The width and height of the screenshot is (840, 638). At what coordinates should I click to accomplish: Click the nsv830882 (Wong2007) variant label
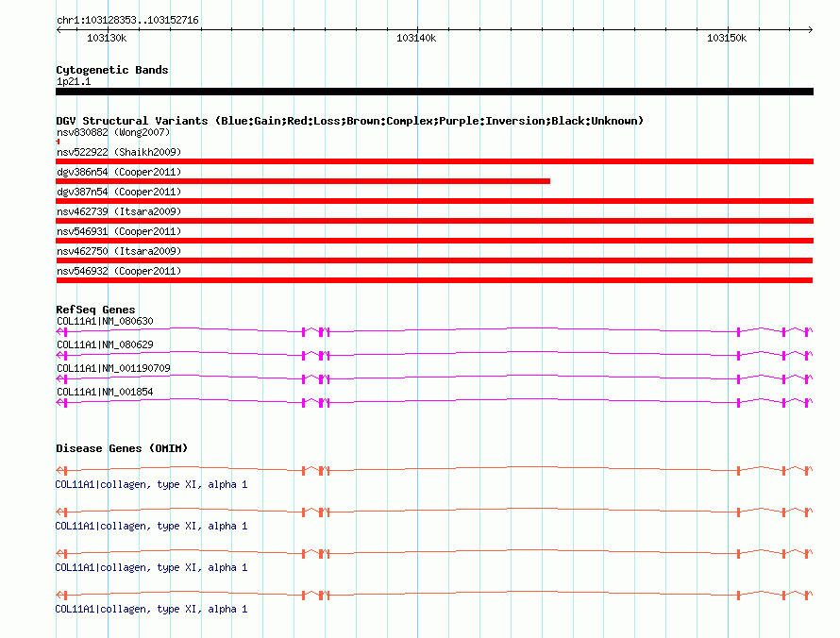(113, 132)
